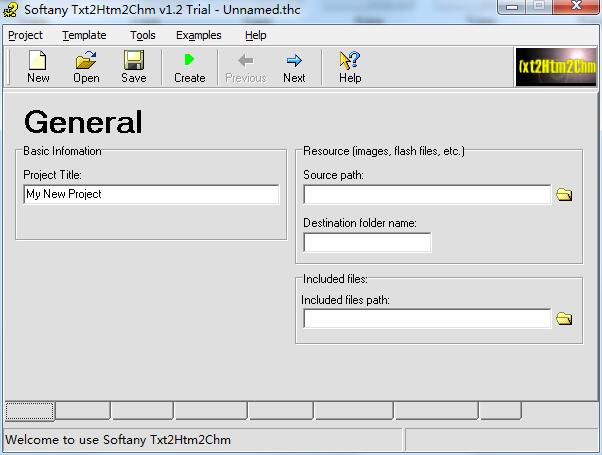Focus the Destination folder name box
Viewport: 602px width, 455px height.
(367, 242)
